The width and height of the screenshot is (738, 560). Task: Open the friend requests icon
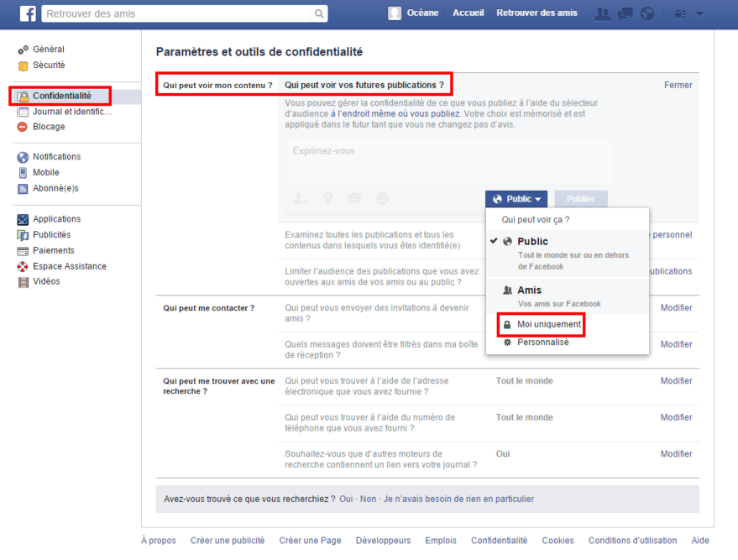point(602,13)
